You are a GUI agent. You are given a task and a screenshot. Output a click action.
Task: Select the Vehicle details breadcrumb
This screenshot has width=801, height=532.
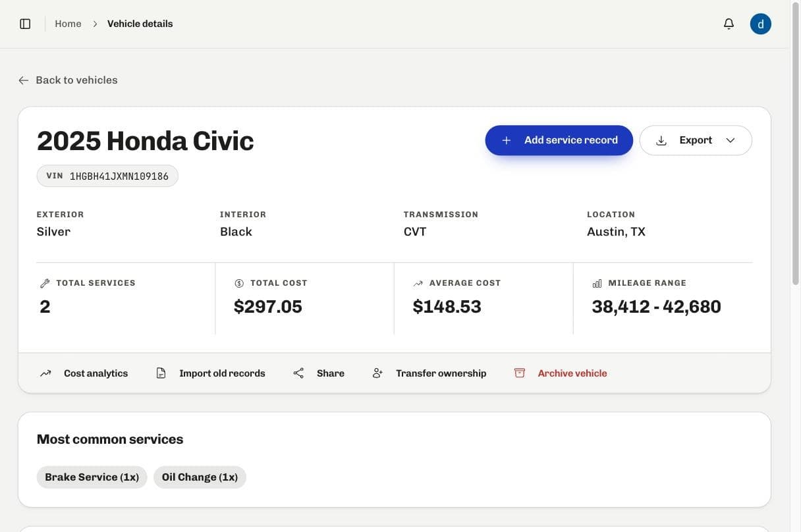pyautogui.click(x=140, y=24)
